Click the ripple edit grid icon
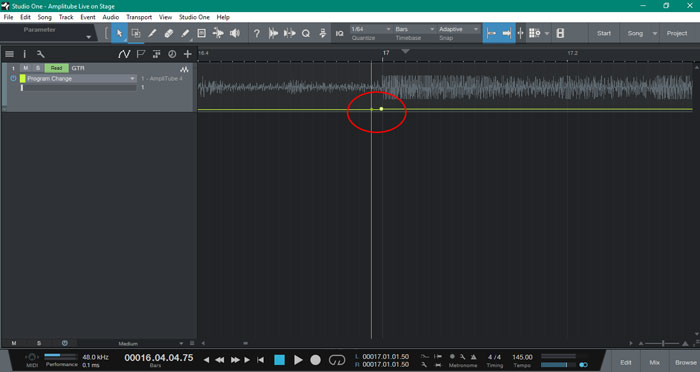Viewport: 700px width, 372px height. click(534, 33)
